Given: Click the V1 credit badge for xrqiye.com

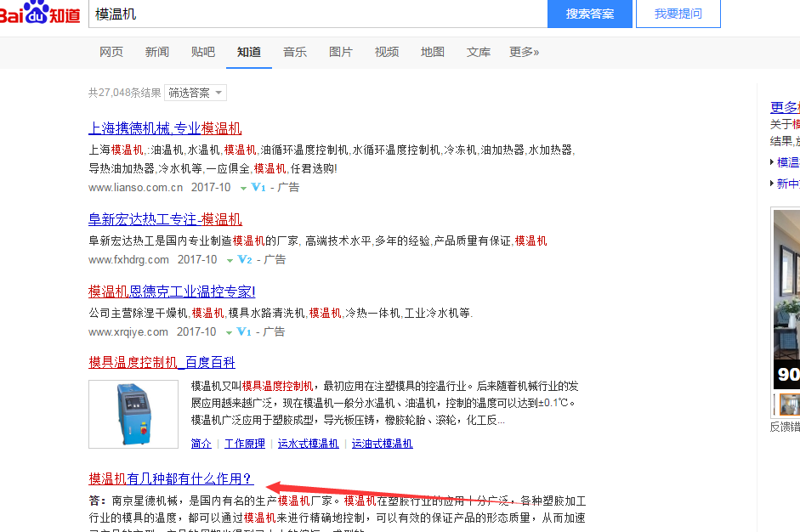Looking at the screenshot, I should [x=244, y=332].
